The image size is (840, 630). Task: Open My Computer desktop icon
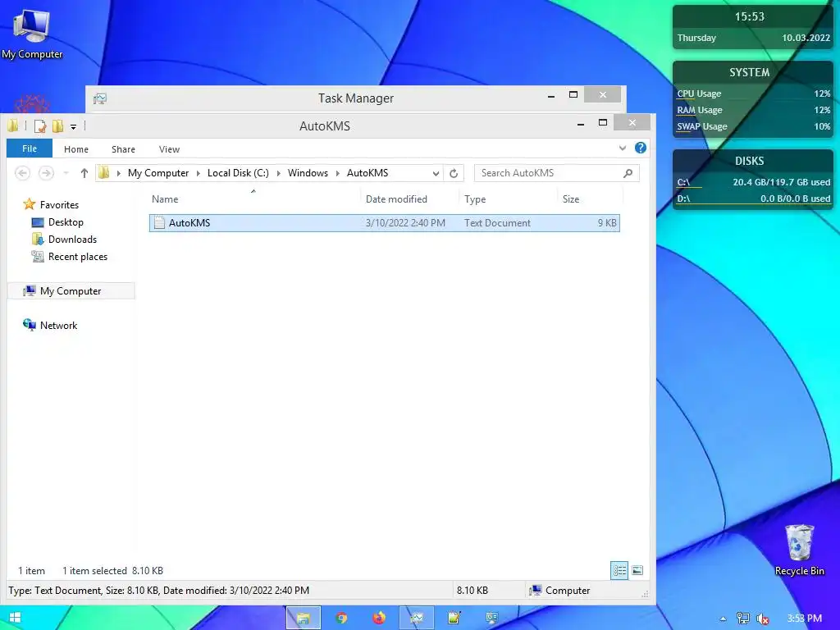[32, 34]
